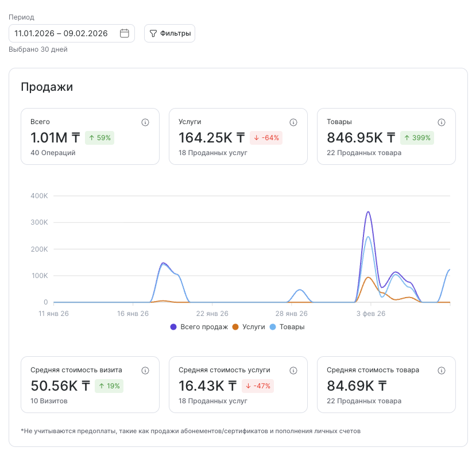Image resolution: width=476 pixels, height=455 pixels.
Task: Click the orange Услуги legend dot
Action: click(x=235, y=327)
